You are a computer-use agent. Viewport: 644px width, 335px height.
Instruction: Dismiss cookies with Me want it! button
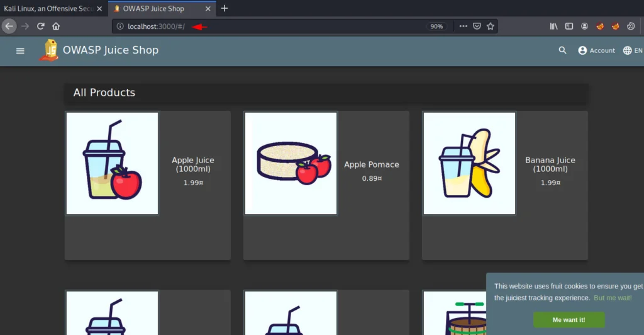569,320
